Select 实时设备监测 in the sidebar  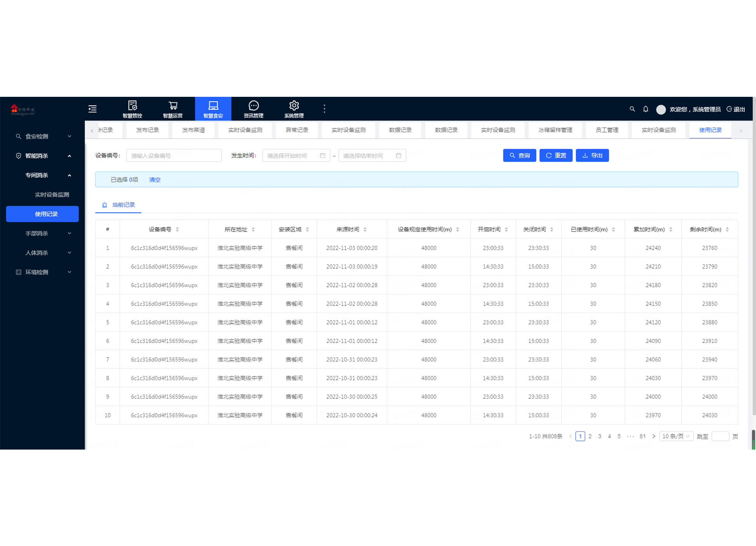[x=52, y=195]
